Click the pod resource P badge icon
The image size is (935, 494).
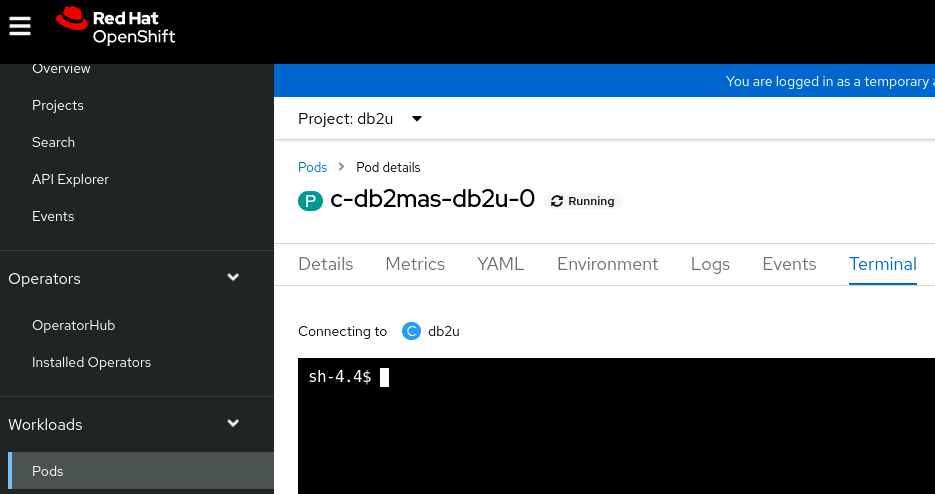pyautogui.click(x=310, y=201)
